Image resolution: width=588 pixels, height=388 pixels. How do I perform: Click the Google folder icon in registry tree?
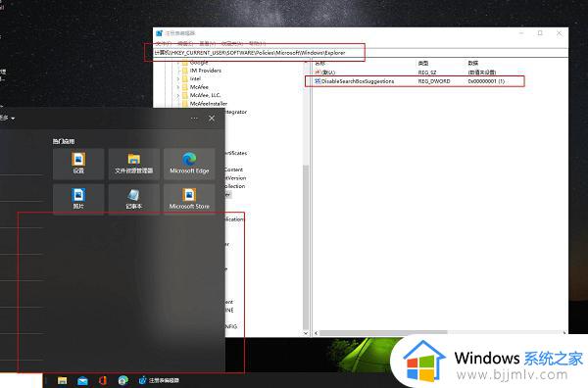pyautogui.click(x=185, y=63)
